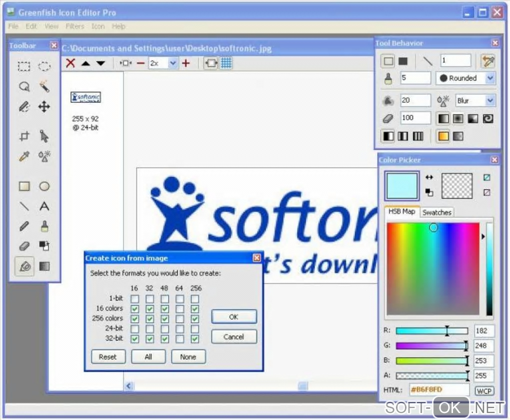Screen dimensions: 510x420
Task: Swap foreground and background colors
Action: pyautogui.click(x=429, y=177)
